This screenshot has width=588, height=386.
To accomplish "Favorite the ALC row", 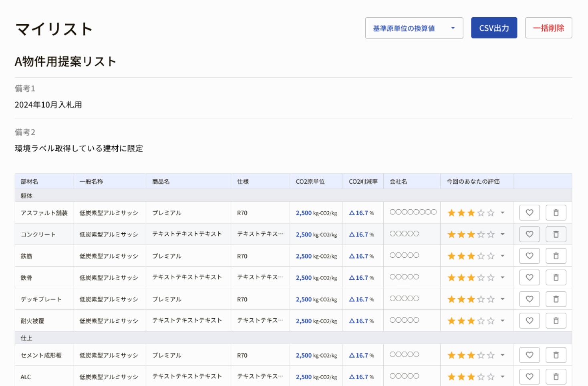I will pos(530,377).
